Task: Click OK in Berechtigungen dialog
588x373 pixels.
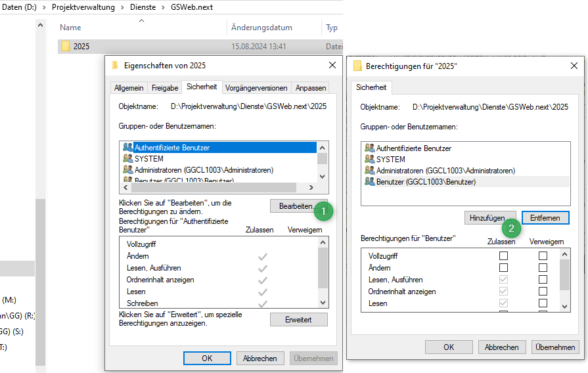Action: pyautogui.click(x=449, y=347)
